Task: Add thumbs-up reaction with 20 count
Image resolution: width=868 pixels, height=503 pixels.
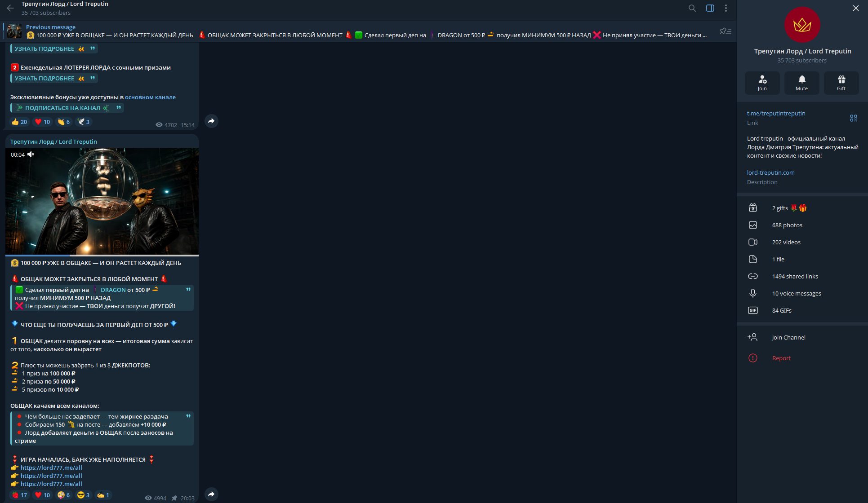Action: (x=19, y=122)
